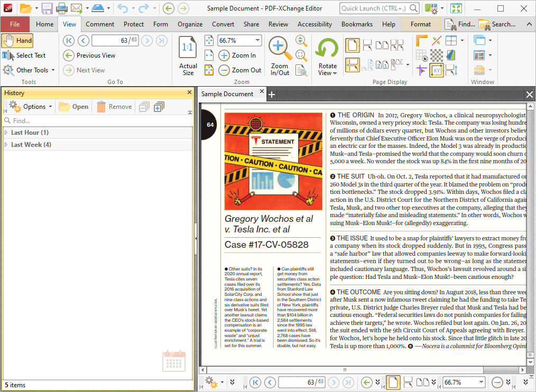Add a new document tab
The height and width of the screenshot is (392, 536).
pyautogui.click(x=272, y=95)
